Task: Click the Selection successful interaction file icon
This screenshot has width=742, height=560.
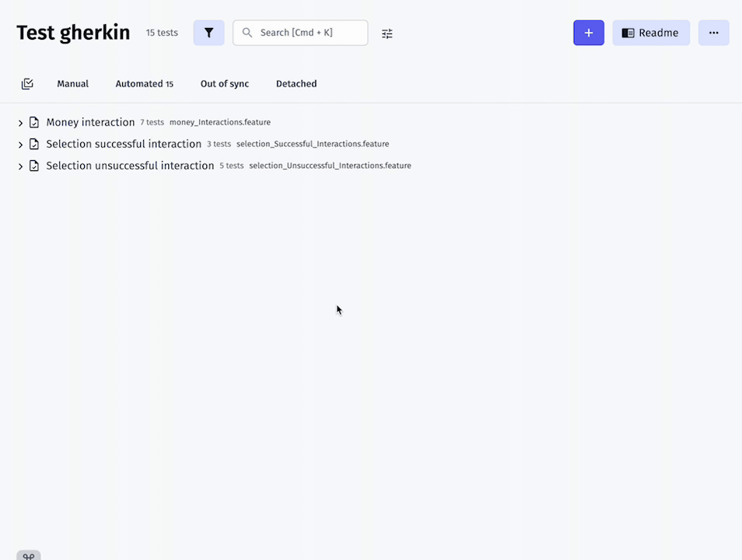Action: click(34, 144)
